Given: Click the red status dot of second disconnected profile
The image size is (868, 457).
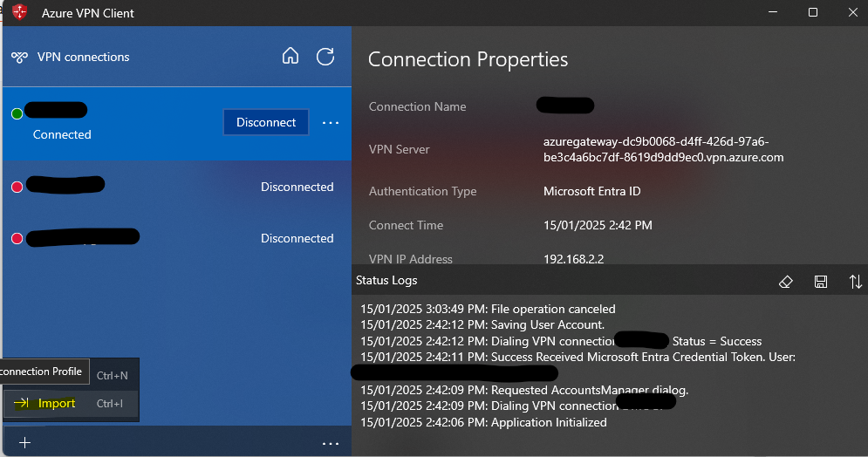Looking at the screenshot, I should (17, 238).
